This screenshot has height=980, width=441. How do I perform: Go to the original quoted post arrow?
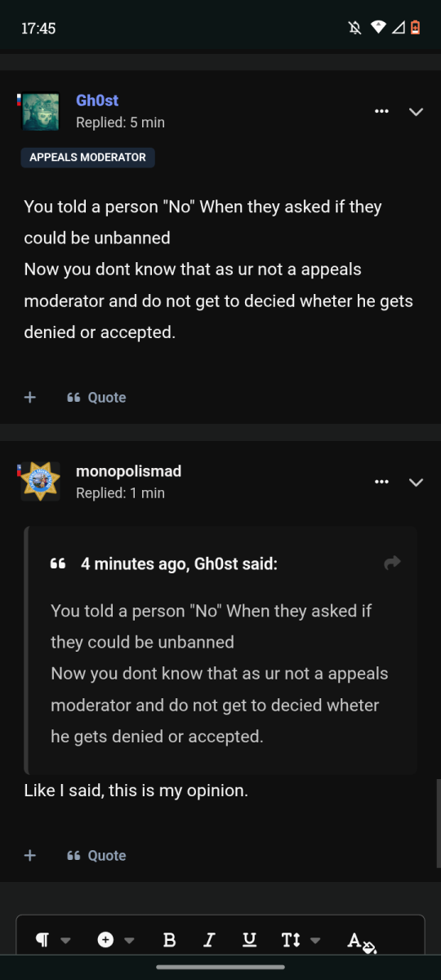tap(393, 563)
